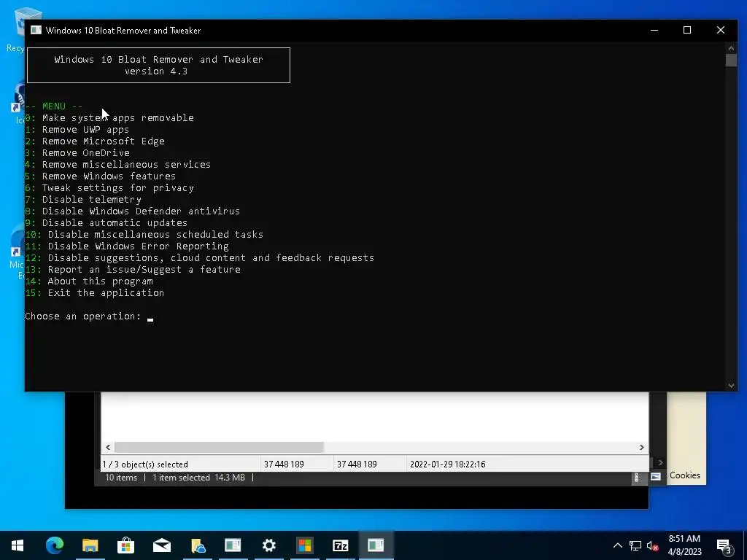Click menu line "1: Remove UWP apps"
Image resolution: width=747 pixels, height=560 pixels.
pos(77,130)
